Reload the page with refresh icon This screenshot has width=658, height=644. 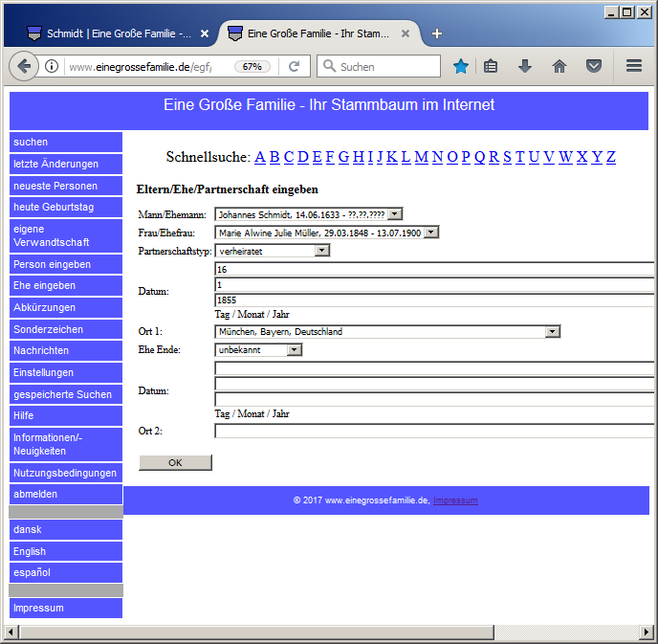pyautogui.click(x=295, y=66)
